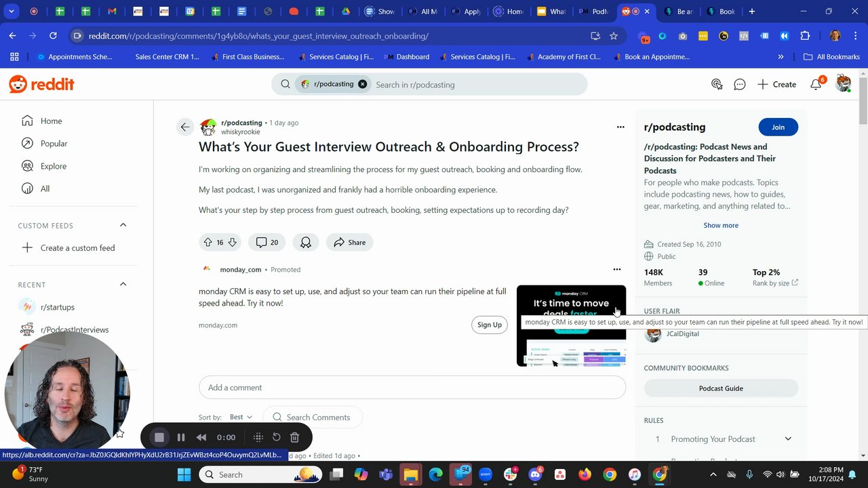Viewport: 868px width, 488px height.
Task: Open the All Bookmarks folder
Action: pyautogui.click(x=831, y=57)
